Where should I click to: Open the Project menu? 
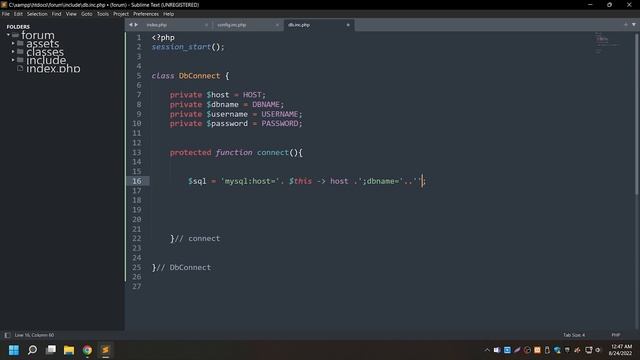(121, 14)
